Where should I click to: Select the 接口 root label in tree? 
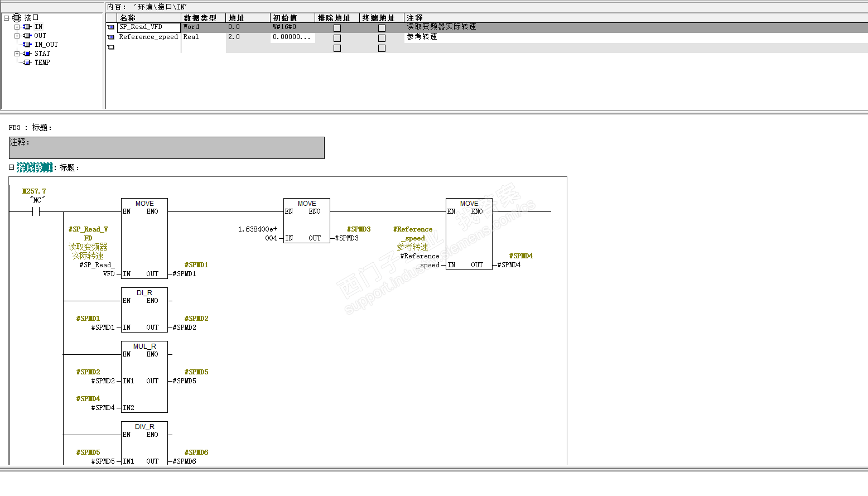(31, 18)
